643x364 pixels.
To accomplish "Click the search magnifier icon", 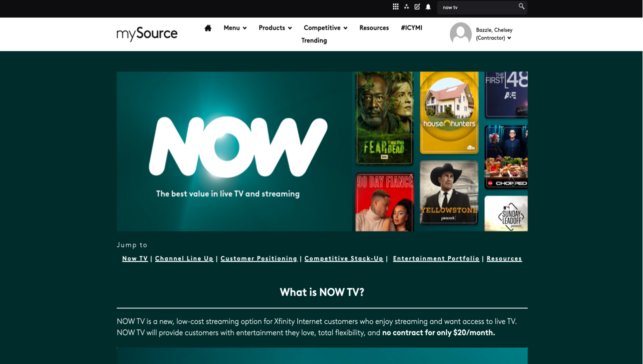I will pyautogui.click(x=521, y=7).
